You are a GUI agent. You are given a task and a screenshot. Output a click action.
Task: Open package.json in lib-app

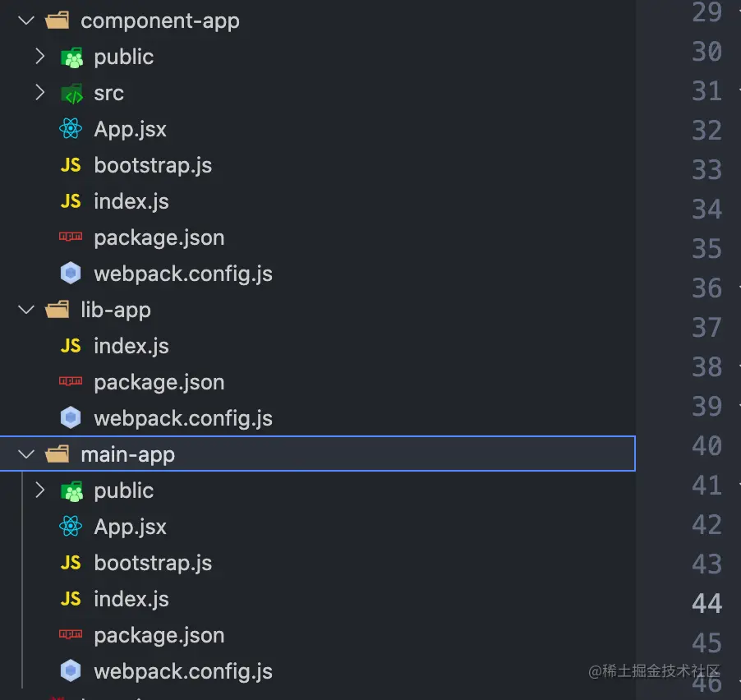click(x=159, y=382)
